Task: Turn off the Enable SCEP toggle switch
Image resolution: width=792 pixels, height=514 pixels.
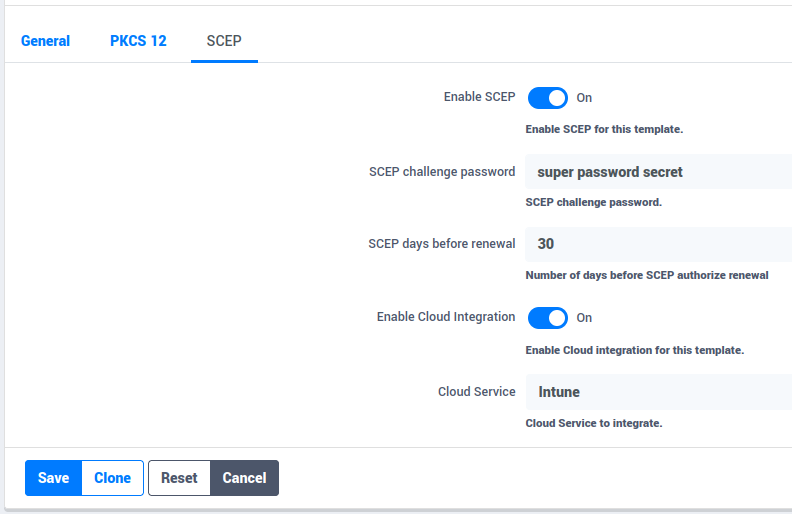Action: point(547,98)
